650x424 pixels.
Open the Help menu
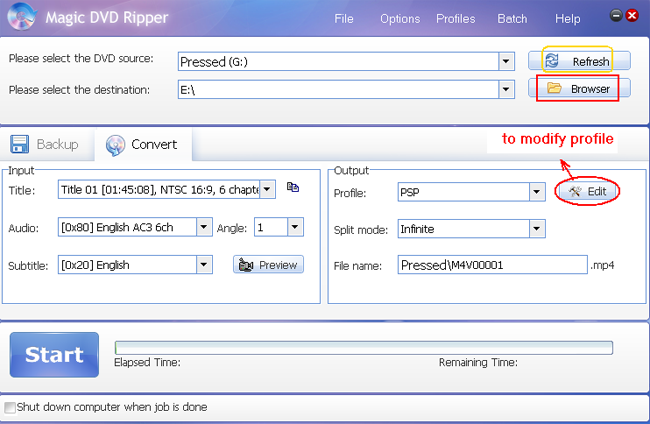(x=568, y=19)
